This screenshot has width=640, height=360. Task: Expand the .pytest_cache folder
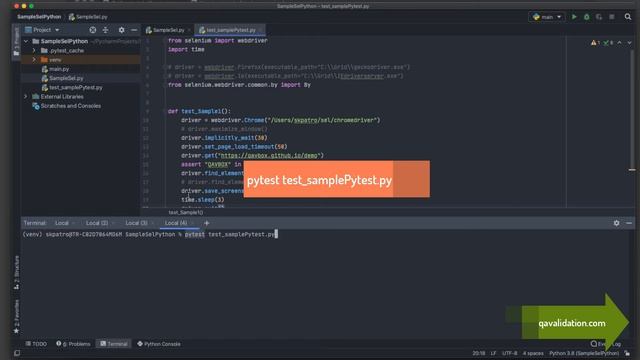tap(34, 51)
